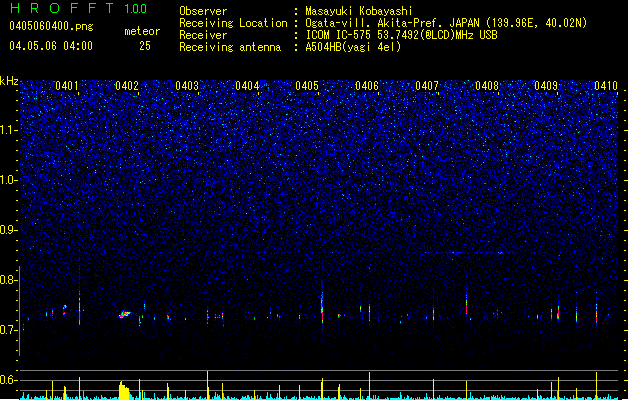Click the 0.9 frequency axis label

(x=9, y=230)
